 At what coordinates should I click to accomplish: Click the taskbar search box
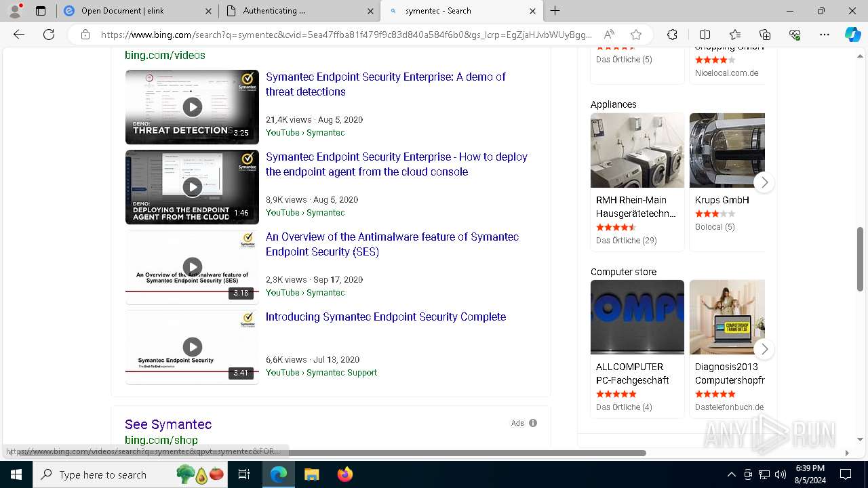tap(131, 474)
